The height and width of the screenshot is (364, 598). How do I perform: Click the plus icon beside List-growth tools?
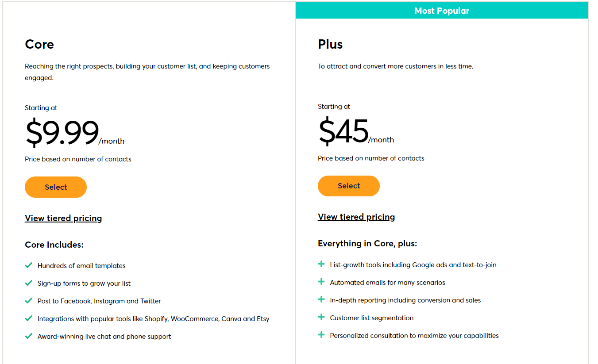pos(321,264)
